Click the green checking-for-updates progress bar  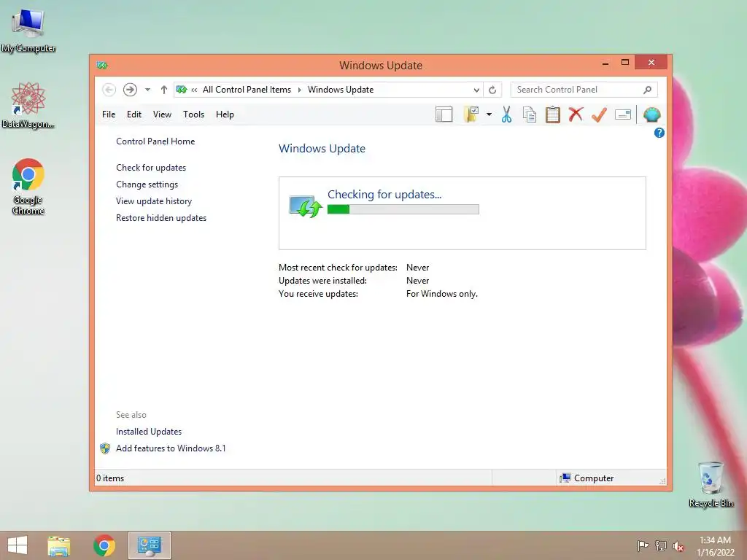(x=403, y=209)
